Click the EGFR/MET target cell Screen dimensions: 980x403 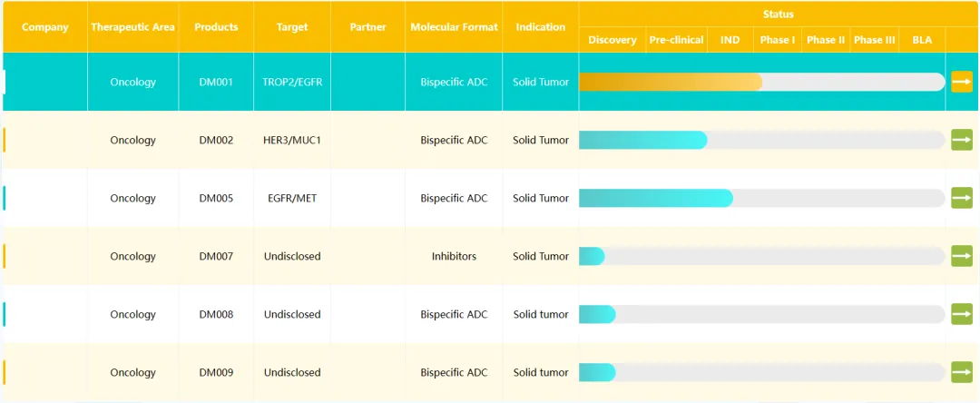click(292, 198)
